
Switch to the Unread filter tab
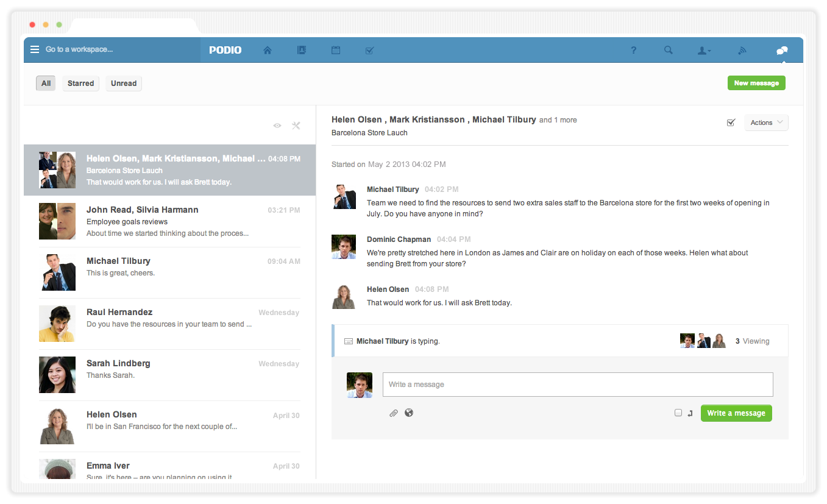tap(124, 83)
